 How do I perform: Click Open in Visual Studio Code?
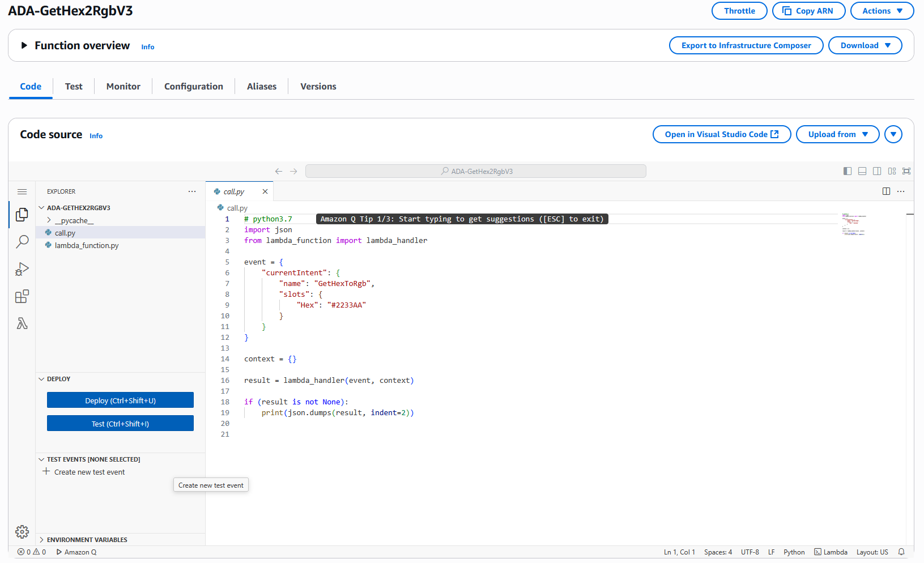click(x=722, y=134)
